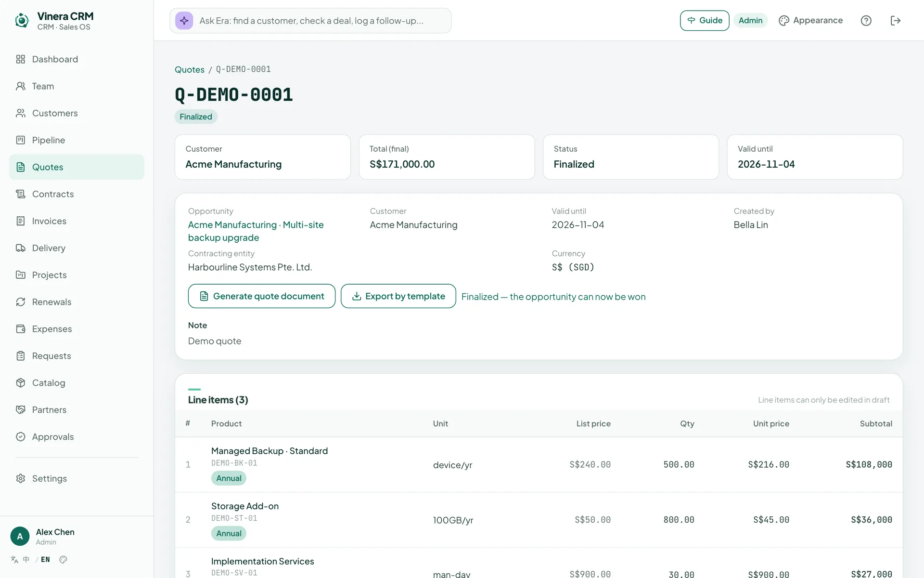Click the Delivery truck icon
924x578 pixels.
pyautogui.click(x=21, y=248)
